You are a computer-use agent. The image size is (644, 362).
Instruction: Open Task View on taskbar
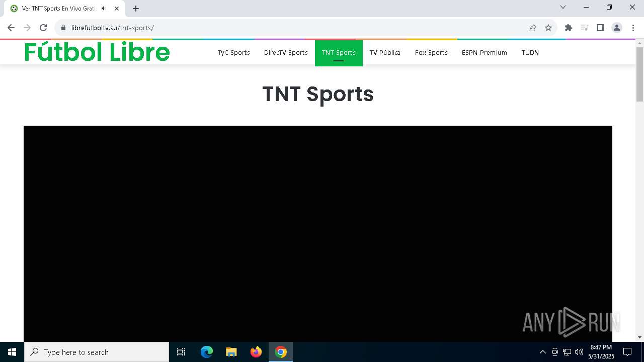pyautogui.click(x=181, y=352)
